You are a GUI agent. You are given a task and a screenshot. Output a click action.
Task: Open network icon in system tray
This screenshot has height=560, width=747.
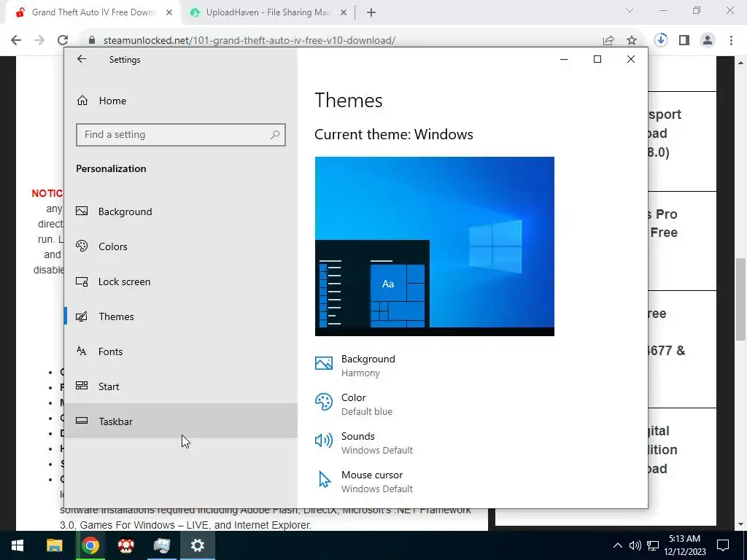[653, 545]
